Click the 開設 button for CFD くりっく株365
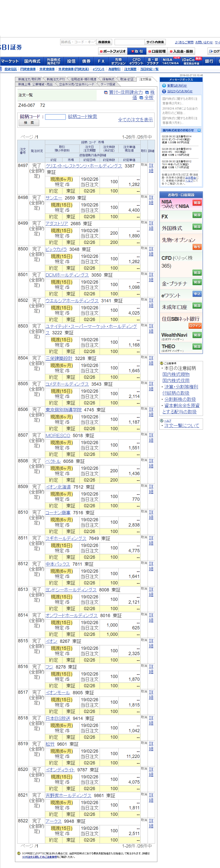The image size is (220, 868). [x=197, y=273]
